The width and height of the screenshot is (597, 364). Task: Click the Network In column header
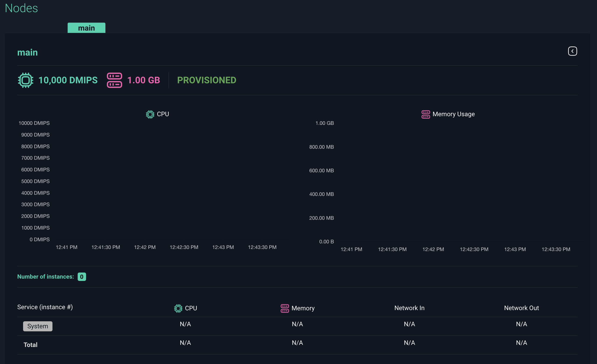[409, 308]
